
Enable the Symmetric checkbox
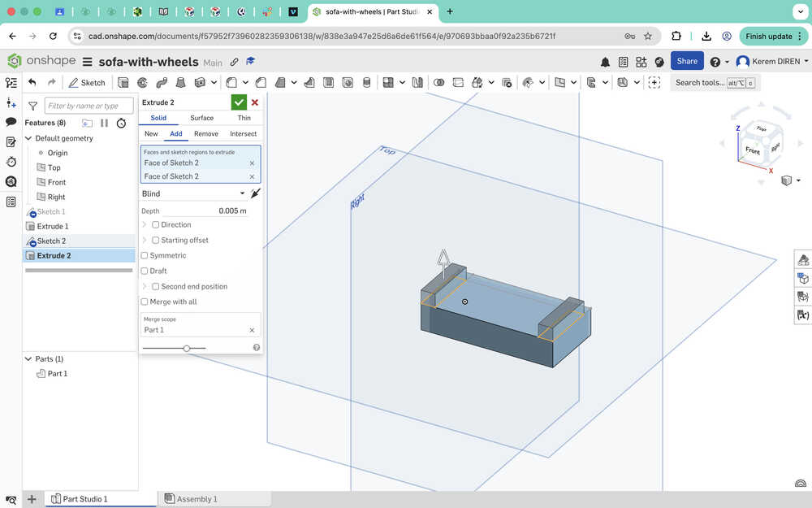coord(145,255)
